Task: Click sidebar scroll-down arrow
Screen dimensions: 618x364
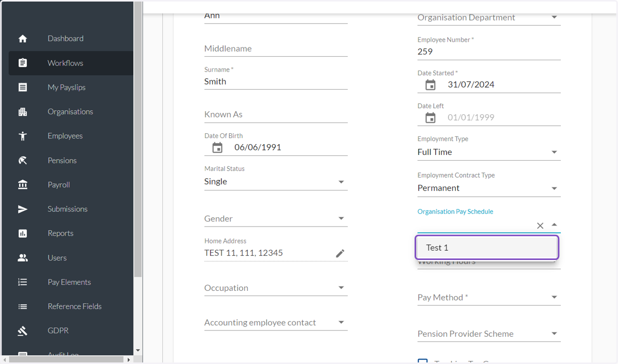Action: 138,351
